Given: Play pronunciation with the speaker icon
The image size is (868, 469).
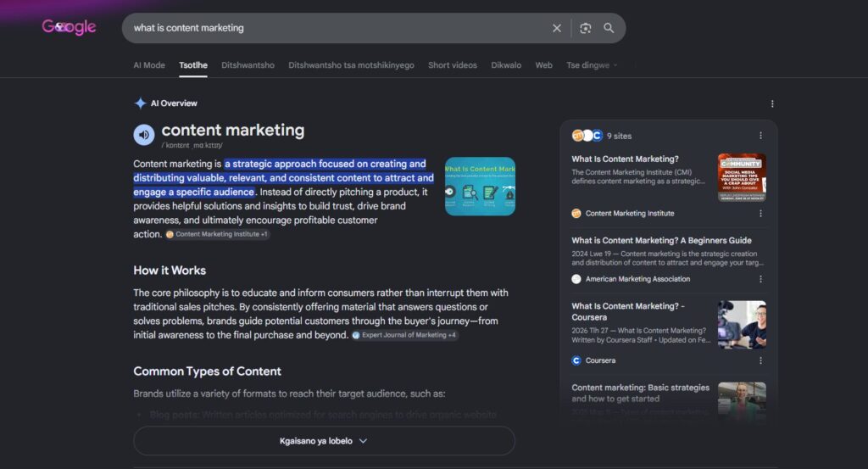Looking at the screenshot, I should 144,135.
